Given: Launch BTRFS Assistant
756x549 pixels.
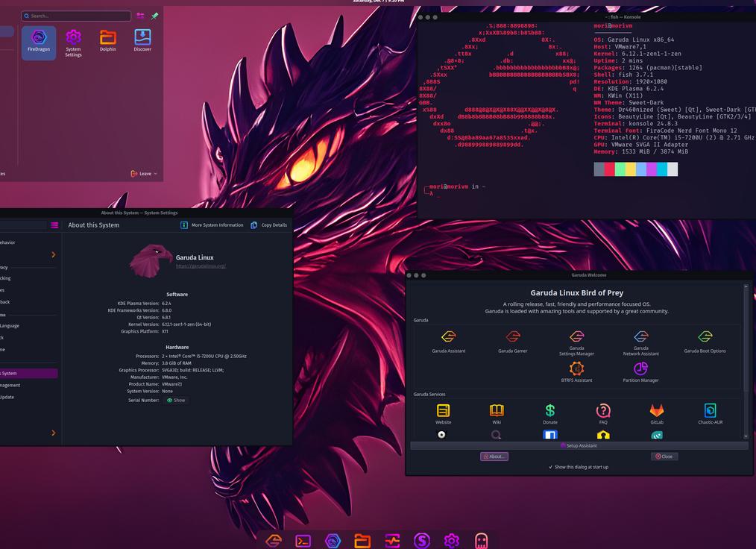Looking at the screenshot, I should pyautogui.click(x=576, y=372).
